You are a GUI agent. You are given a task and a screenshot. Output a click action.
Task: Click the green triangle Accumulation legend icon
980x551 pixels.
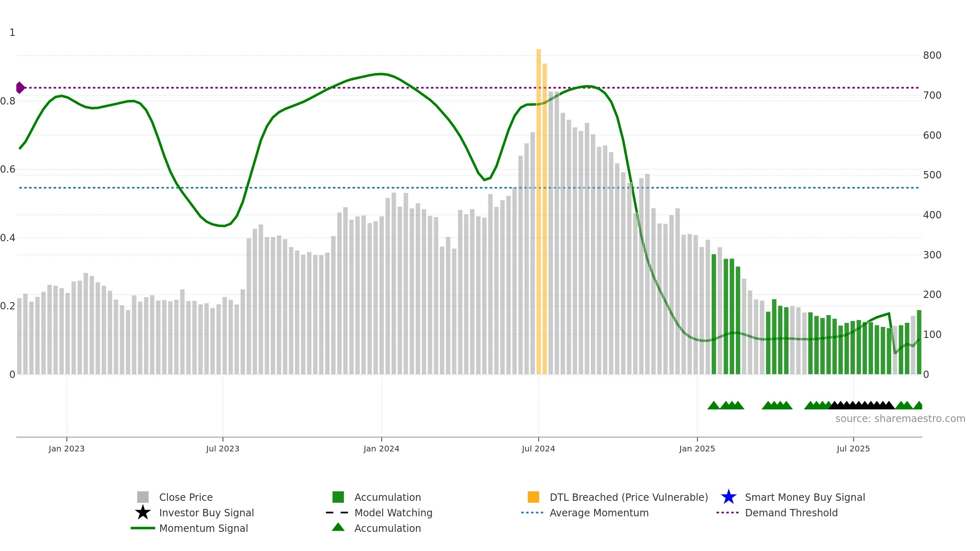click(338, 527)
